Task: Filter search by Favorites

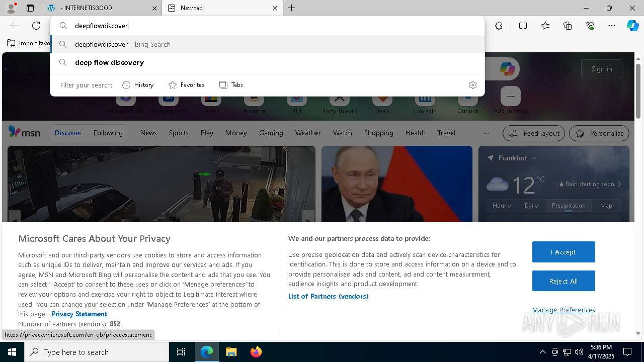Action: coord(186,85)
